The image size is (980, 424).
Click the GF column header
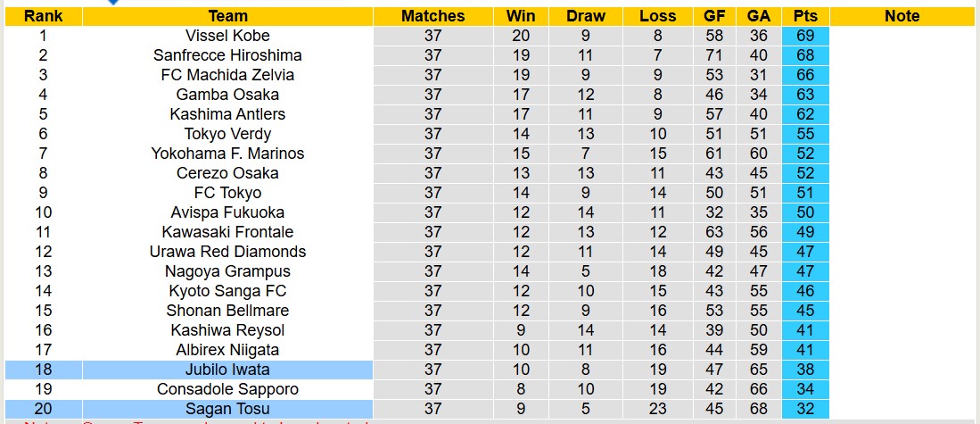point(714,16)
